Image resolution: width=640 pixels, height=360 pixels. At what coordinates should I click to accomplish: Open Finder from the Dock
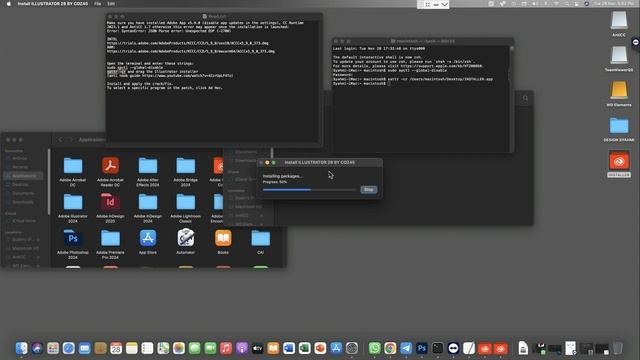click(x=21, y=348)
